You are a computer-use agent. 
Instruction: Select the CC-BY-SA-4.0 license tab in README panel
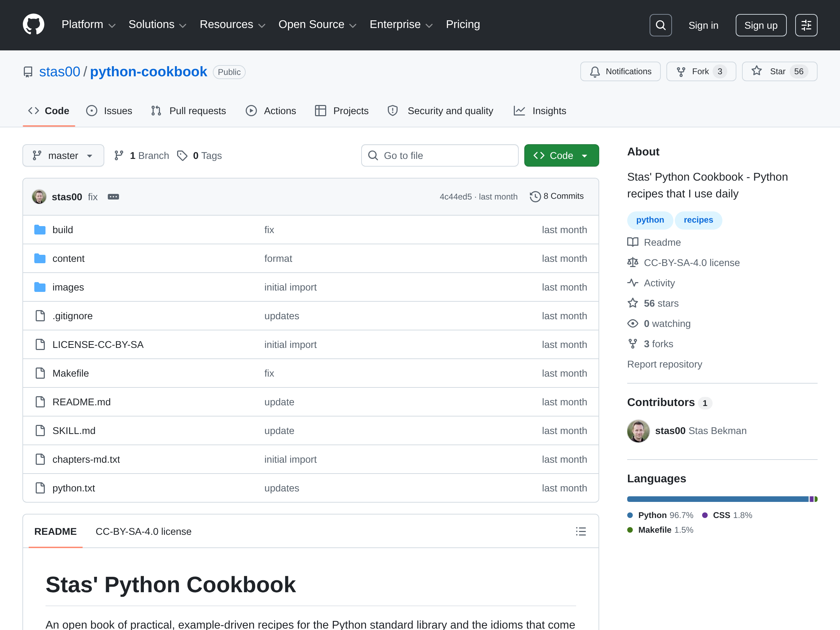143,531
